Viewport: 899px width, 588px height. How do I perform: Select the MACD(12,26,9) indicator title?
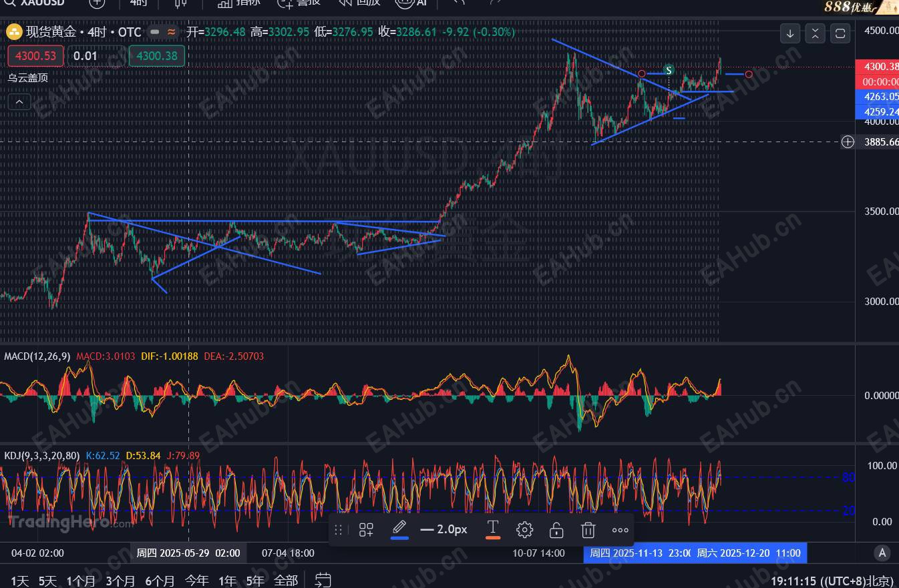[x=37, y=356]
